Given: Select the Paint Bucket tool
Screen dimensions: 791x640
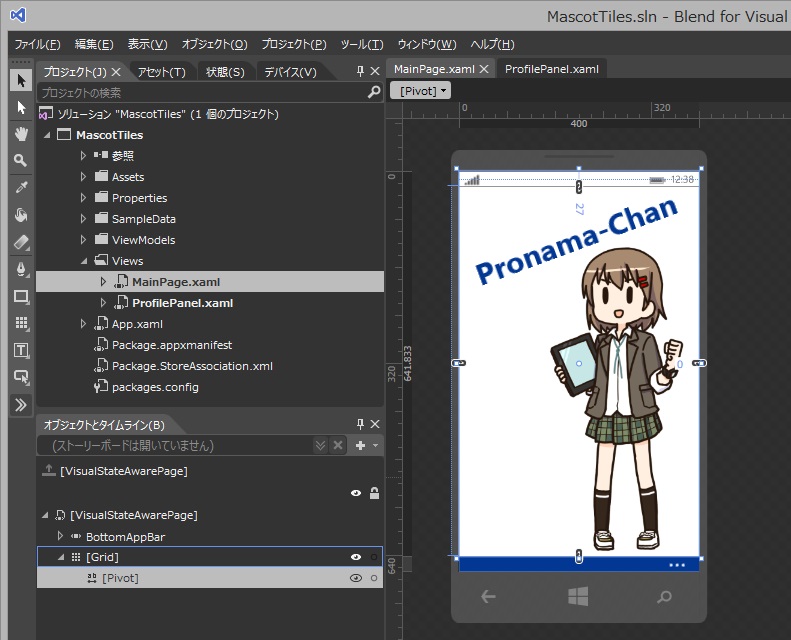Looking at the screenshot, I should [21, 215].
